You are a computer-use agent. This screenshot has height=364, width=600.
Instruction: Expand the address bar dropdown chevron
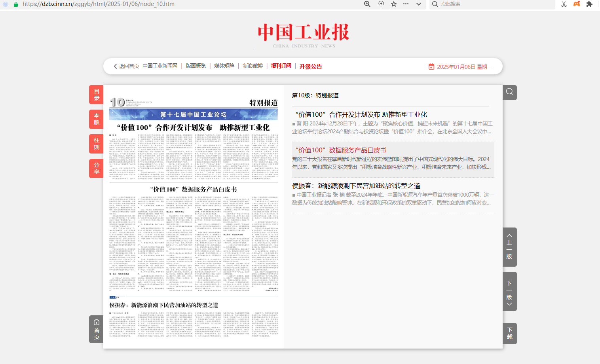(419, 4)
